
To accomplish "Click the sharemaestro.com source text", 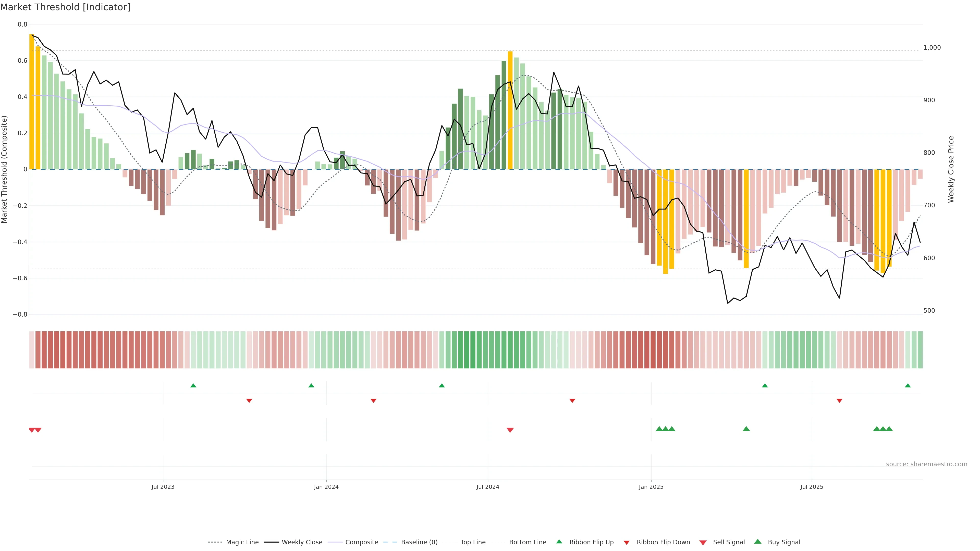I will [x=926, y=464].
